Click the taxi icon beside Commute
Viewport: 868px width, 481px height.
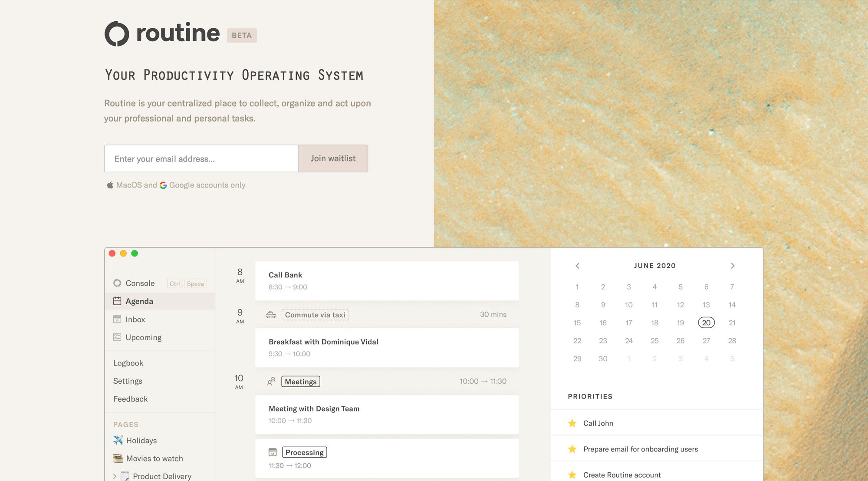pyautogui.click(x=271, y=315)
